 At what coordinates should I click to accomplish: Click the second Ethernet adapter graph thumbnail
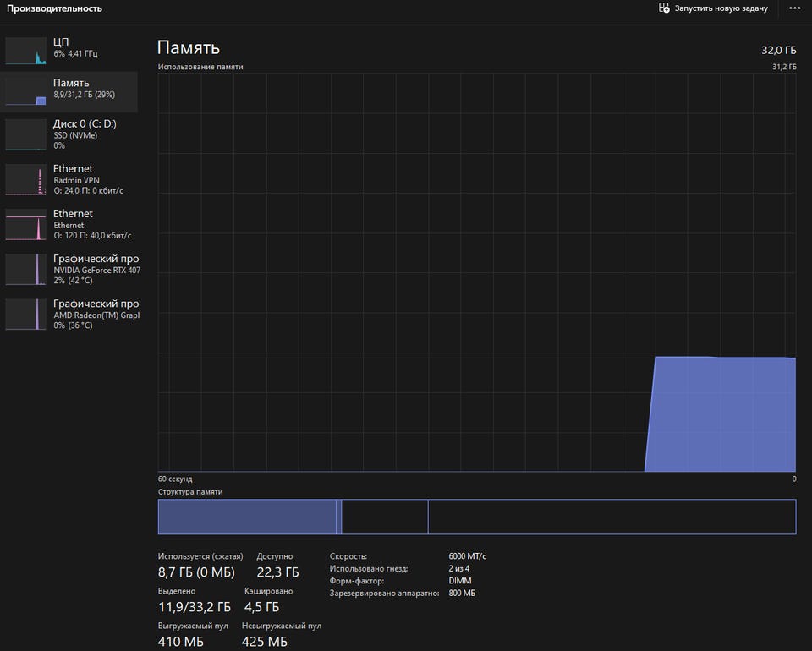[25, 224]
